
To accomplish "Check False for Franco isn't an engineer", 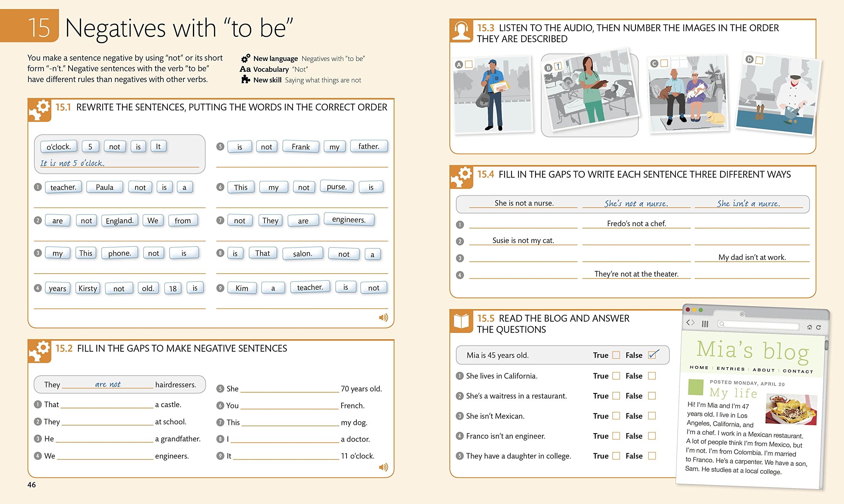I will pyautogui.click(x=652, y=436).
